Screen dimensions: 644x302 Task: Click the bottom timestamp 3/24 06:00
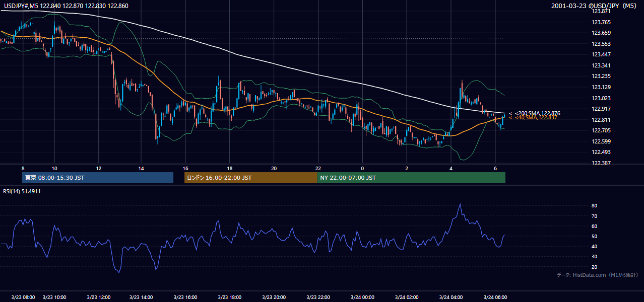coord(495,297)
